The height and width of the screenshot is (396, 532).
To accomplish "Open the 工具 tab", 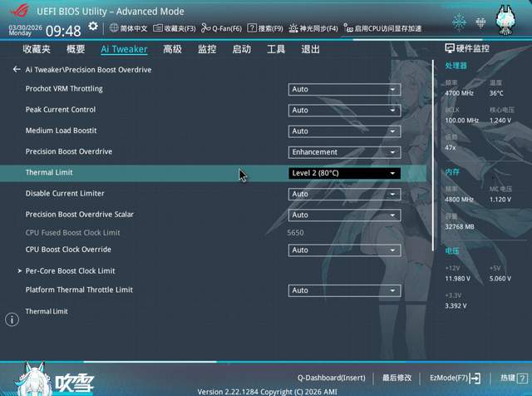I will (276, 49).
